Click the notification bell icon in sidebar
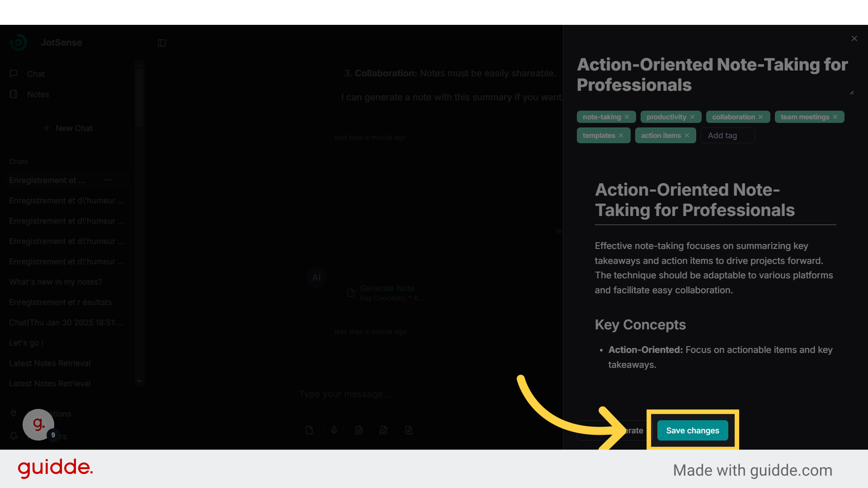868x488 pixels. [14, 436]
